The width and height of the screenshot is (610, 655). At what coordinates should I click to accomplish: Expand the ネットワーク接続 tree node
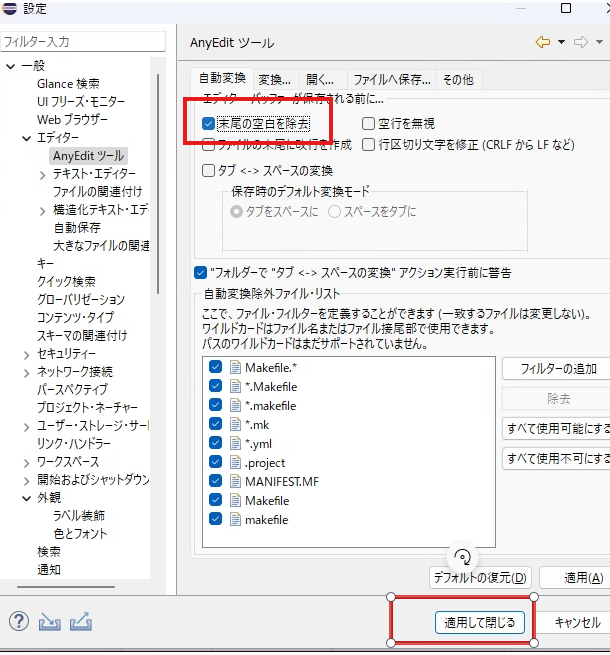point(27,373)
